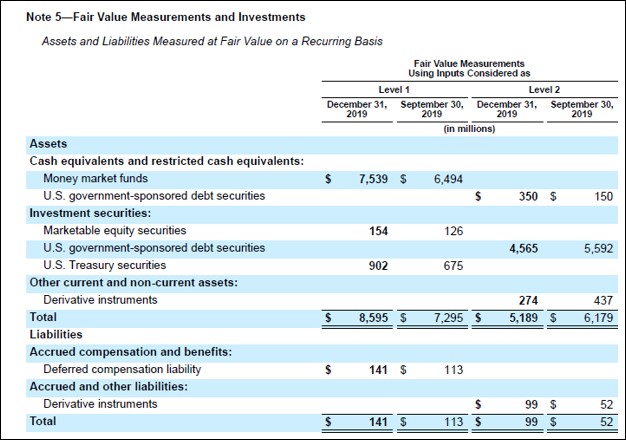The height and width of the screenshot is (440, 626).
Task: Click the Note 5 Fair Value Measurements heading
Action: 166,18
